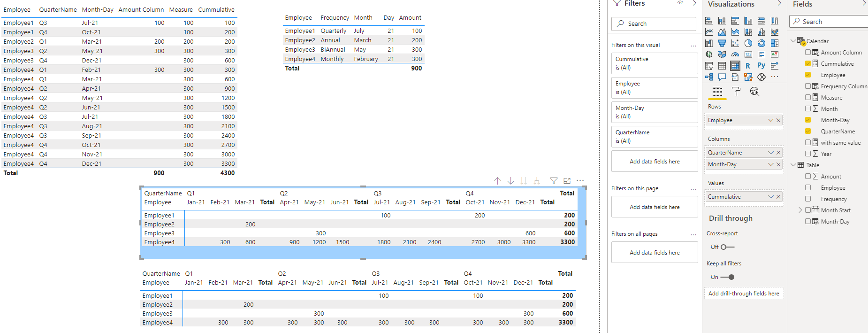Open dropdown of Month-Day in Columns
This screenshot has height=333, width=868.
[x=770, y=164]
